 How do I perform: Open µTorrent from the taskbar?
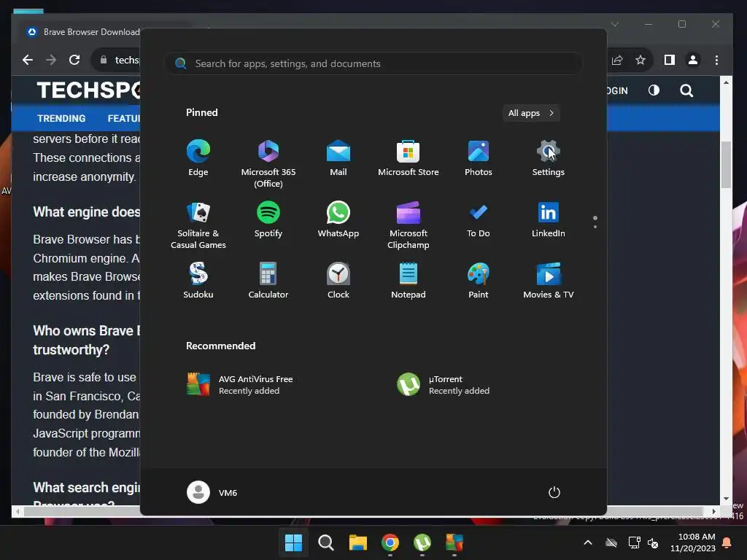[422, 542]
